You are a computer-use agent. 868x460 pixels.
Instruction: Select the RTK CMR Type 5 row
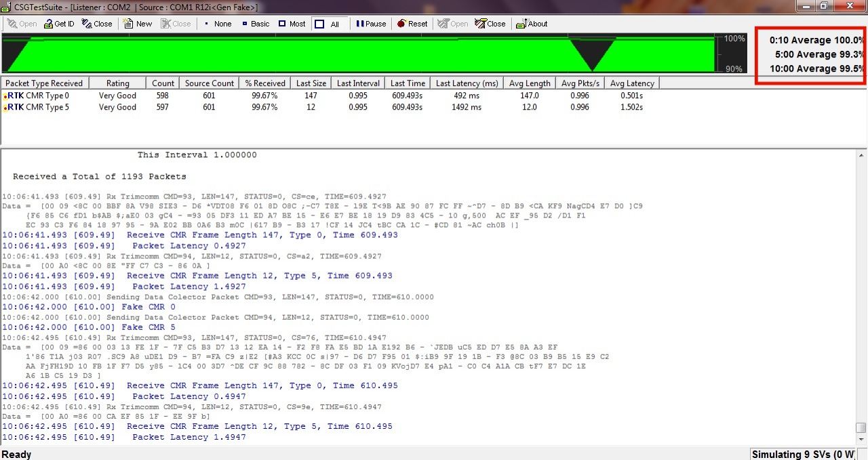pos(330,107)
